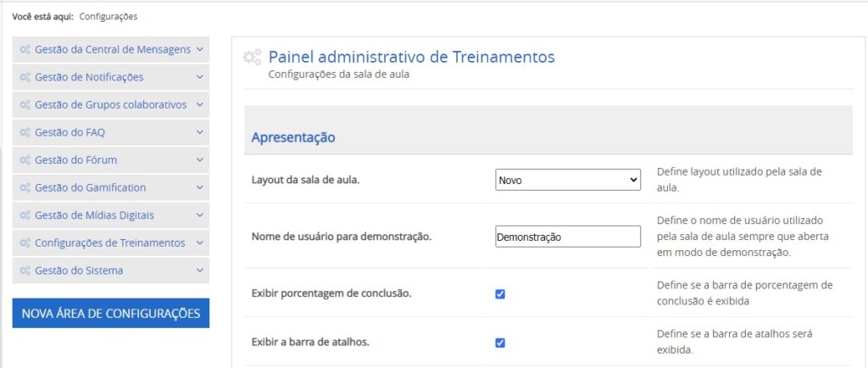Click gear icon beside Gestão do Gamification

[x=25, y=187]
